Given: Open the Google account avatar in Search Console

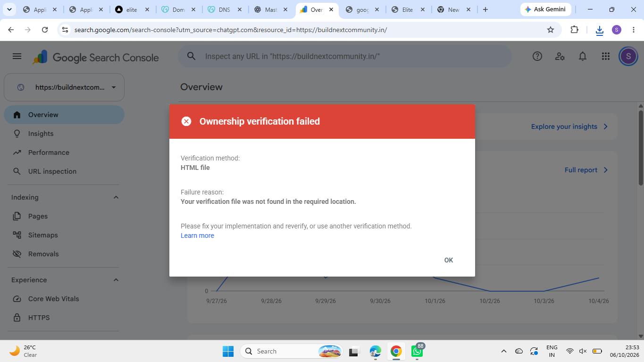Looking at the screenshot, I should pos(628,57).
